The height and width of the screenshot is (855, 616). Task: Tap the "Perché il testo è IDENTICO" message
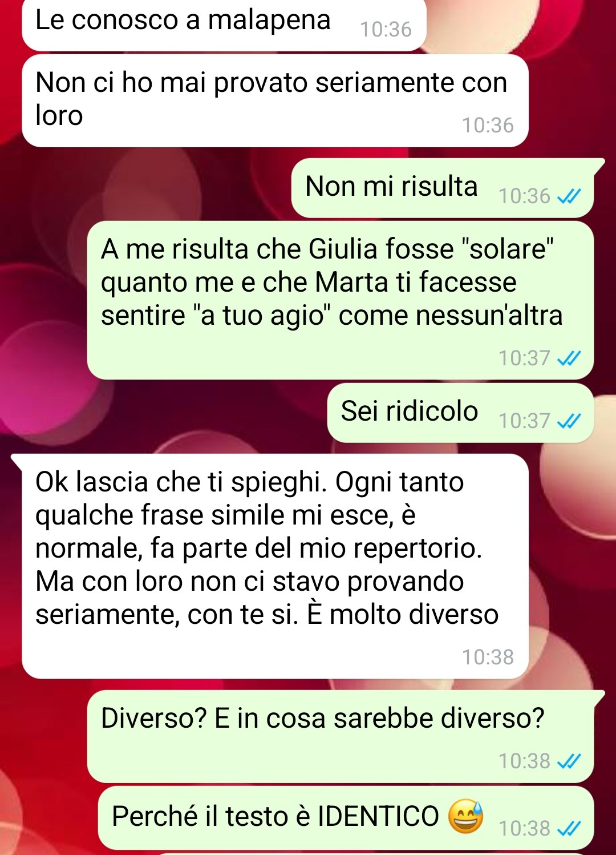(x=346, y=817)
